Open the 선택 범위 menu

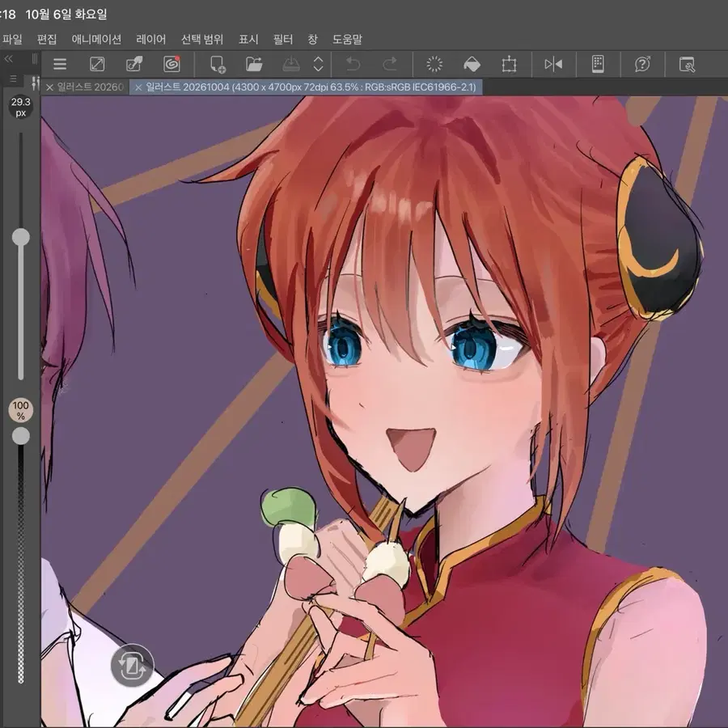click(x=202, y=39)
